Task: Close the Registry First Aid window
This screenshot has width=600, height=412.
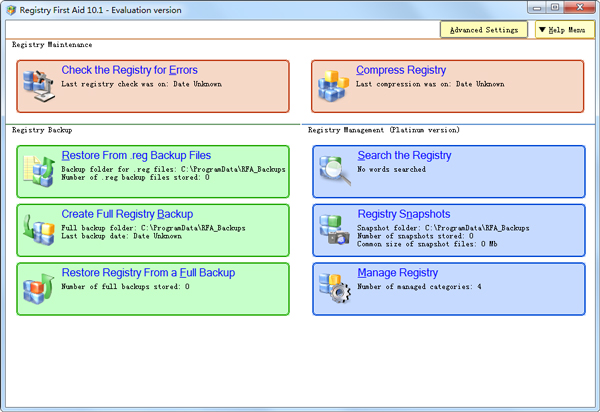Action: [579, 8]
